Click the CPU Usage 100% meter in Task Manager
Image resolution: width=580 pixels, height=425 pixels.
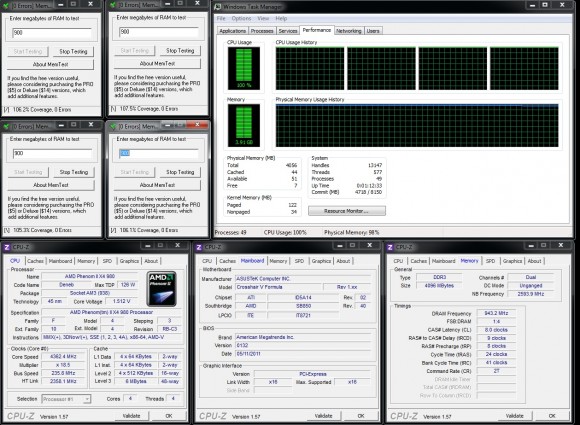[x=244, y=68]
